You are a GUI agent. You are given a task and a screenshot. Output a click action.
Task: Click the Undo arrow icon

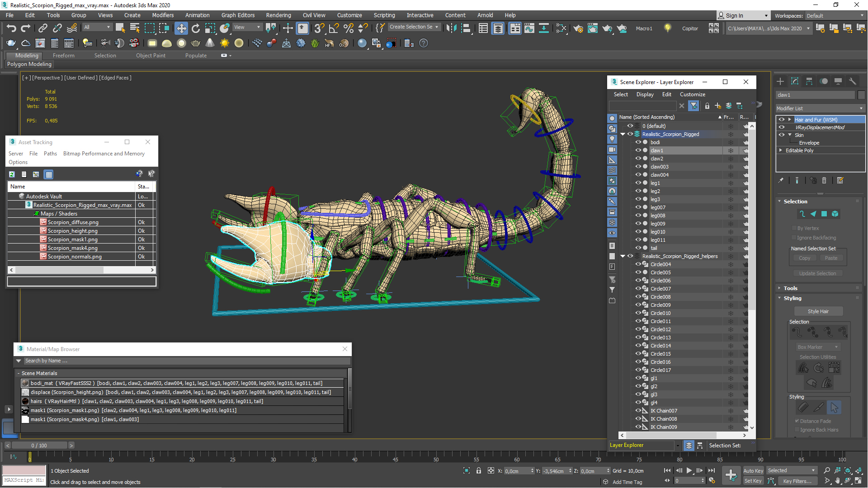[11, 28]
